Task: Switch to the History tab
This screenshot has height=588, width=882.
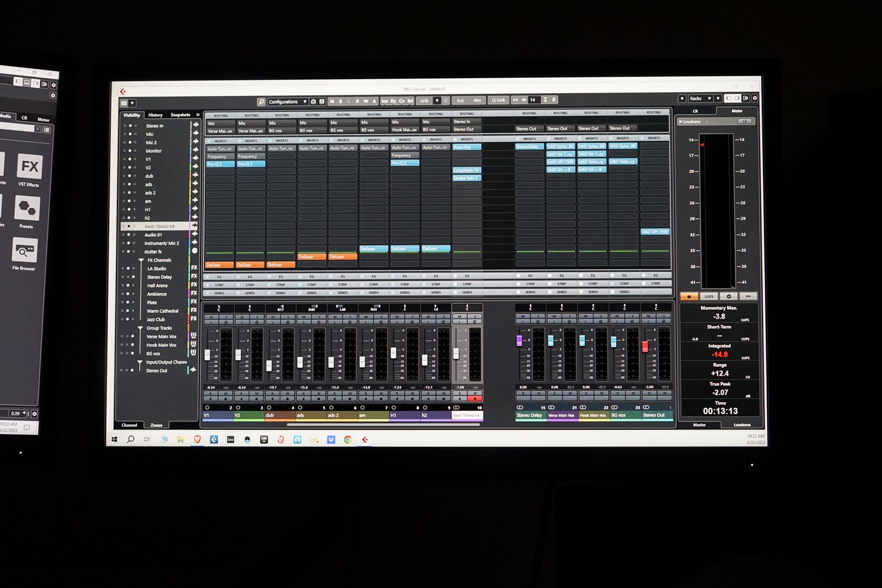Action: coord(155,115)
